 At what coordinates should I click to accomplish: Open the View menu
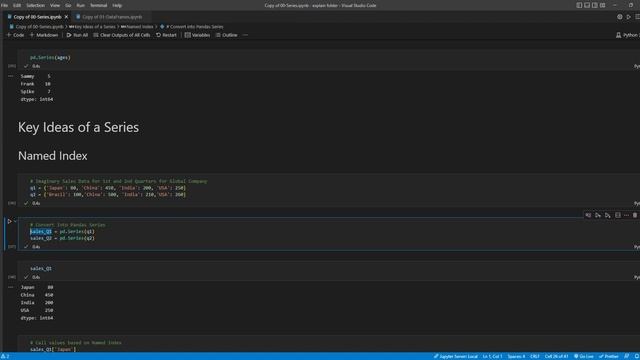pos(55,5)
